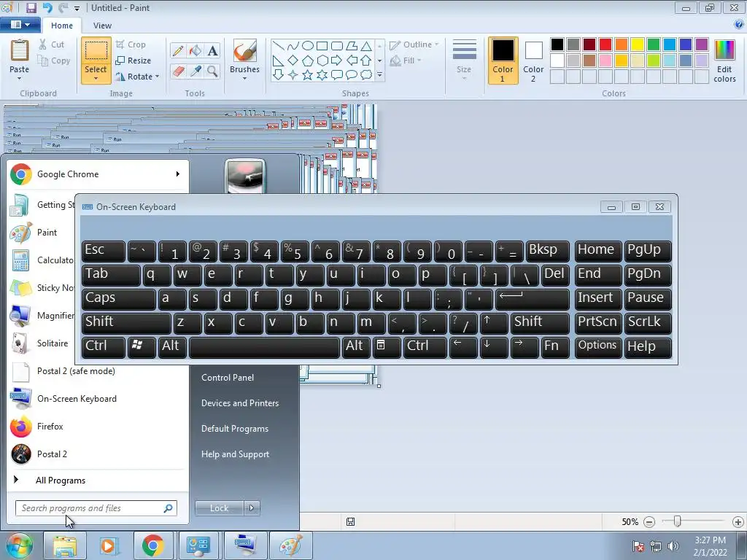This screenshot has width=747, height=560.
Task: Open Windows Media Player from taskbar
Action: 109,545
